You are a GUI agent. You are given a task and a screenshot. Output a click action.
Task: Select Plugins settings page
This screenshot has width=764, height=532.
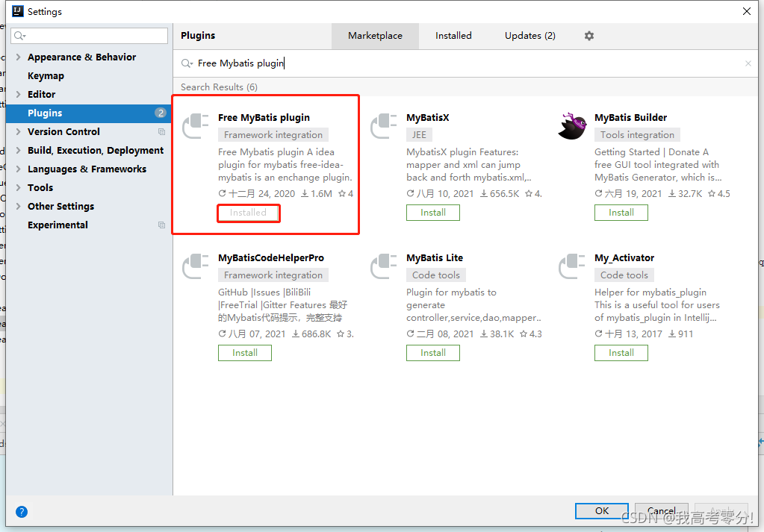click(88, 113)
